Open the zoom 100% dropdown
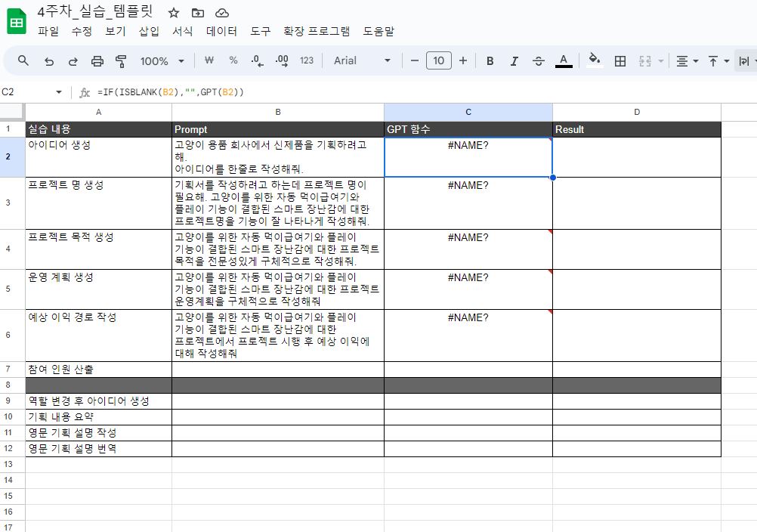 [x=162, y=60]
